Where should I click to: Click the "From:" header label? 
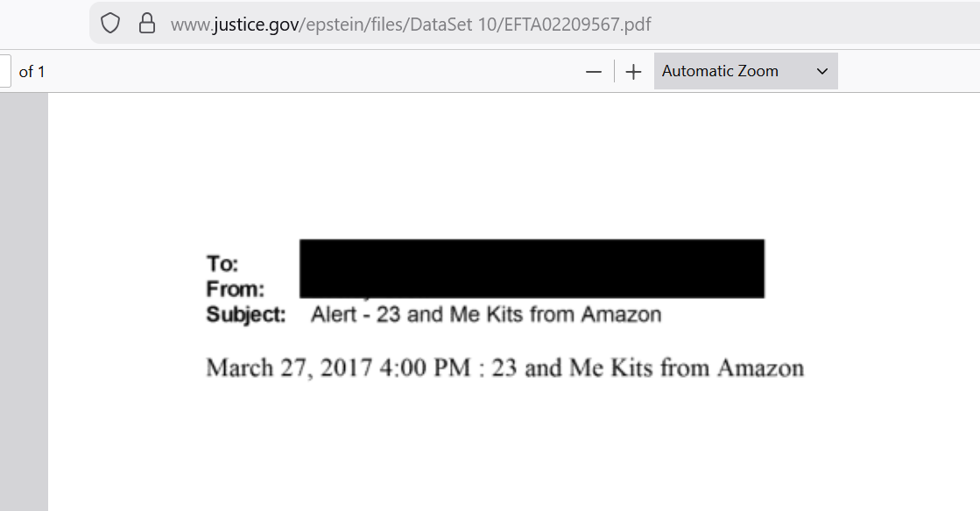[236, 289]
